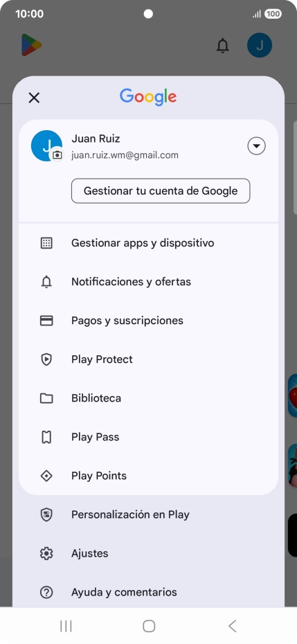Tap the camera badge on profile picture
Viewport: 297px width, 644px height.
[57, 155]
